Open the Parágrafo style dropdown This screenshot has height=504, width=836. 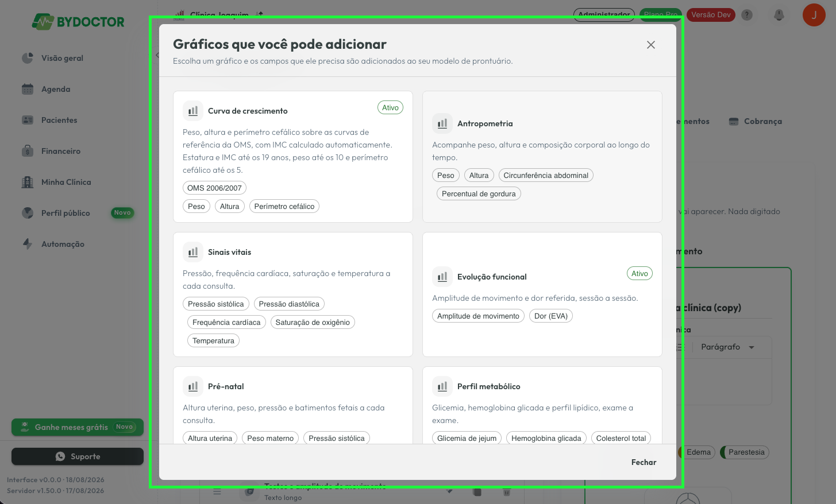pos(727,347)
